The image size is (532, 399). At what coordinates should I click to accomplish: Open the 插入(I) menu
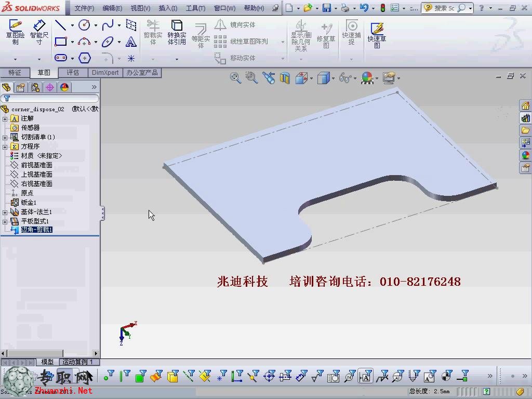168,8
